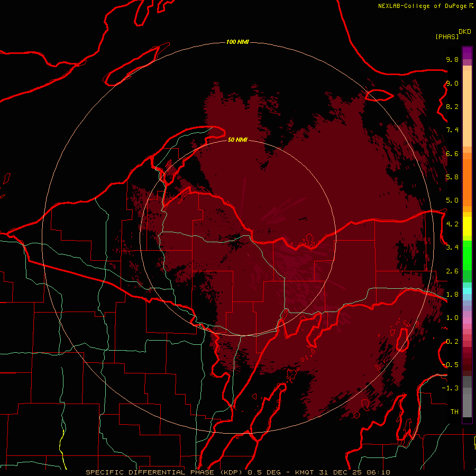Select the 50 NMI range ring label
This screenshot has width=476, height=476.
coord(237,140)
